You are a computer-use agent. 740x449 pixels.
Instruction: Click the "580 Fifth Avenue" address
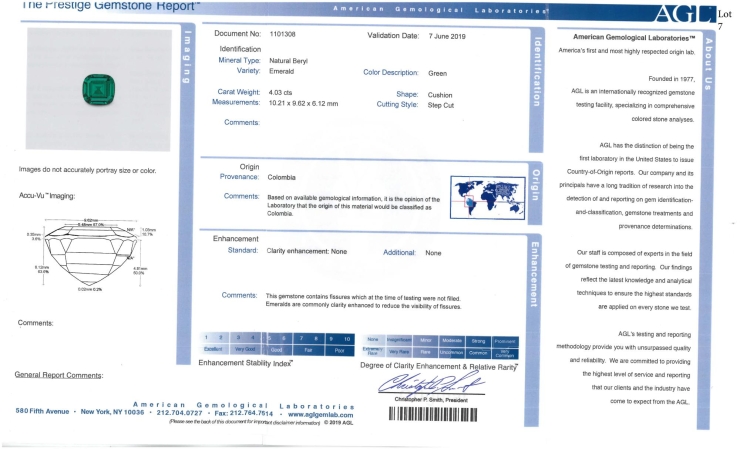pos(42,411)
